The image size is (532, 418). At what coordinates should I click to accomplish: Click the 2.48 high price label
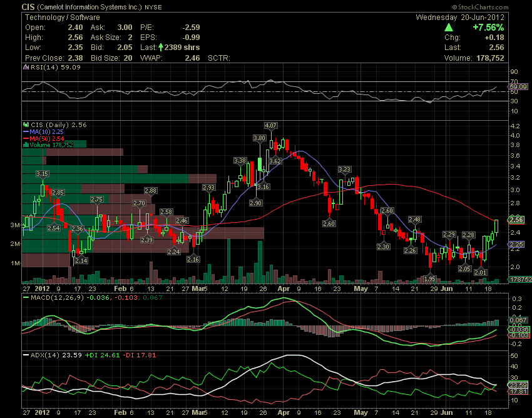415,220
